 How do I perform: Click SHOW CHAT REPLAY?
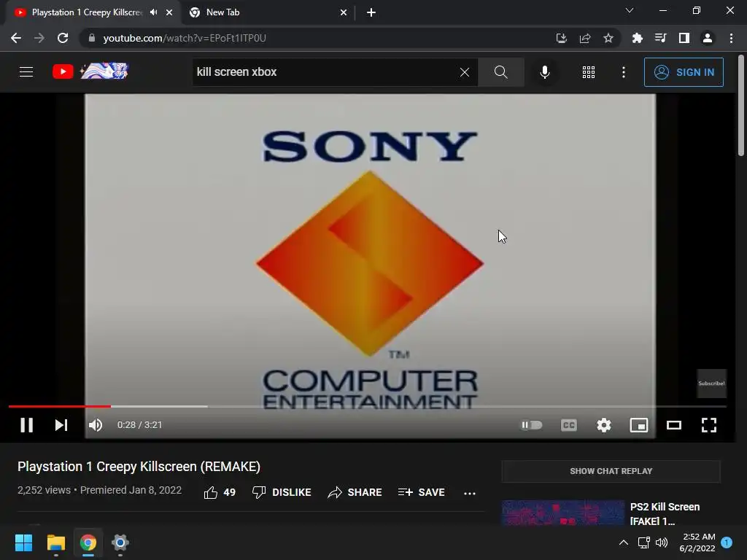point(611,471)
